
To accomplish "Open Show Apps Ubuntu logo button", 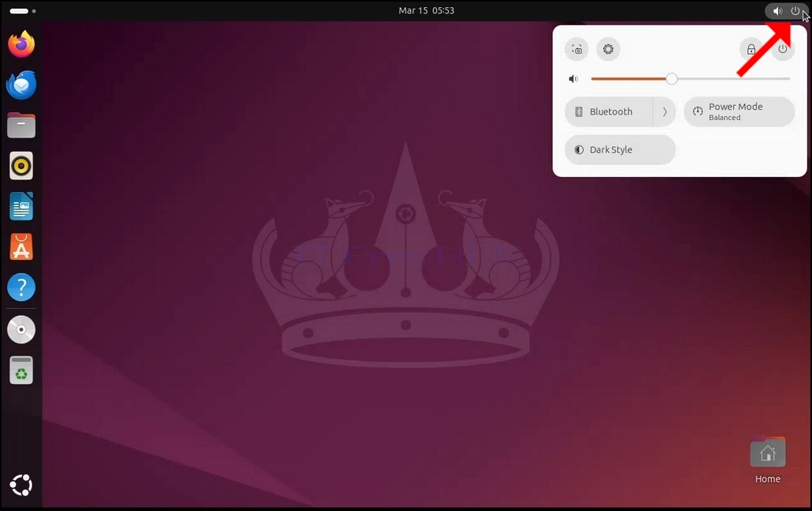I will (x=21, y=485).
